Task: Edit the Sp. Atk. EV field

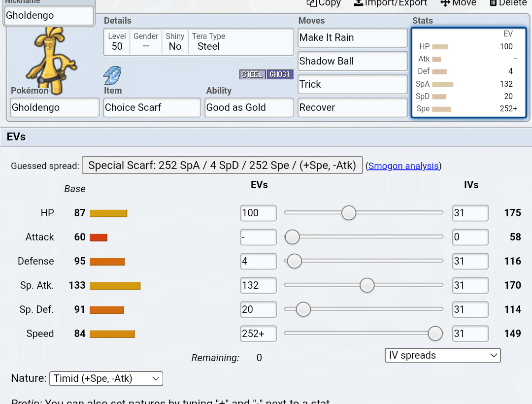Action: pyautogui.click(x=259, y=285)
